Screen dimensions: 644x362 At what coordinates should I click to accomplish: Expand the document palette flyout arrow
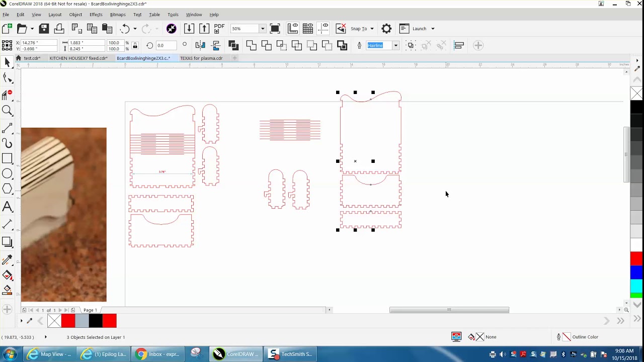(21, 321)
